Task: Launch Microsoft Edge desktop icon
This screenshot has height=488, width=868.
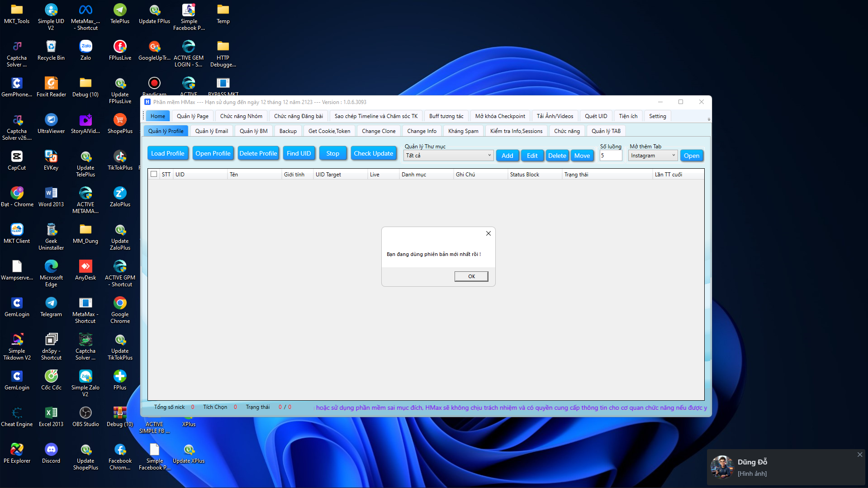Action: click(51, 273)
